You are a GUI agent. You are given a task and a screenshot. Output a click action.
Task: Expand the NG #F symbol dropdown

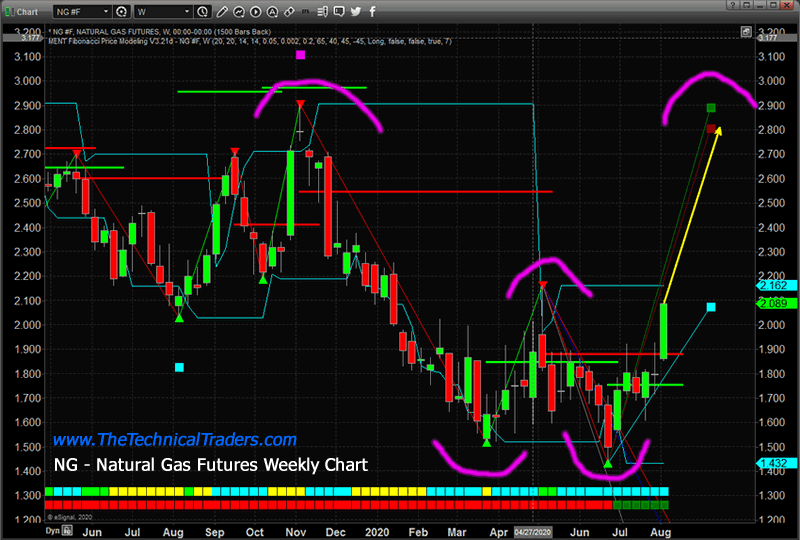point(104,11)
